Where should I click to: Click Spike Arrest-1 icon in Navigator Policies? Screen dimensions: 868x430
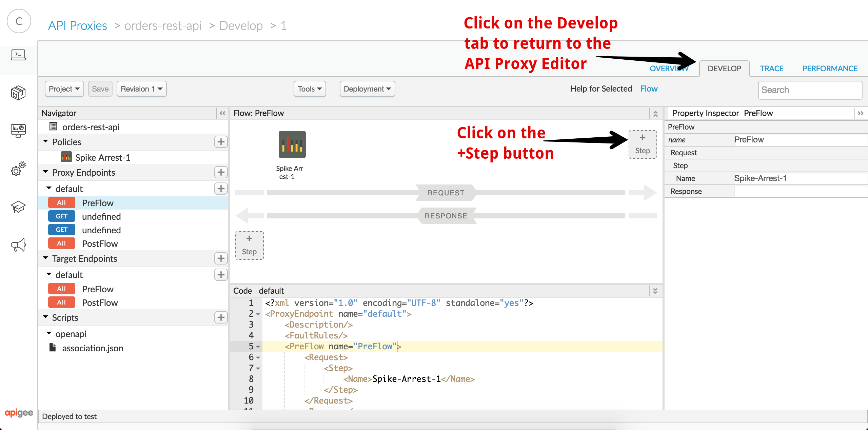(66, 157)
